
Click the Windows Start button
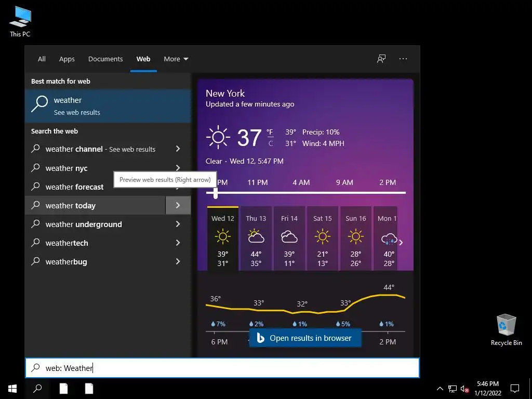point(12,389)
